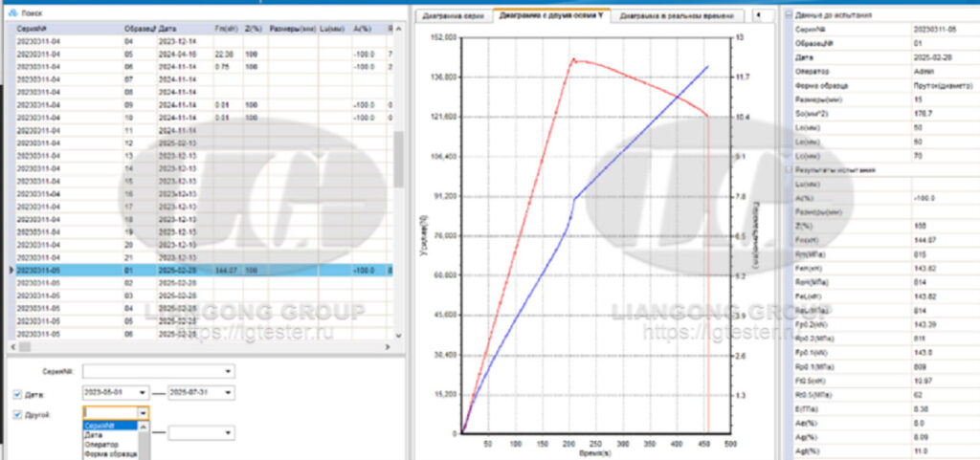This screenshot has height=460, width=980.
Task: Select Оператор from the dropdown list
Action: coord(101,445)
